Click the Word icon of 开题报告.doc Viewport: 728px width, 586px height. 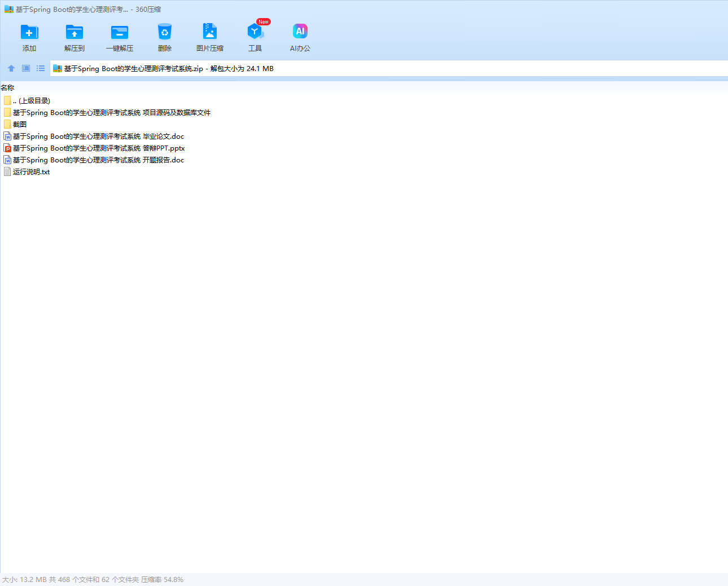(7, 160)
